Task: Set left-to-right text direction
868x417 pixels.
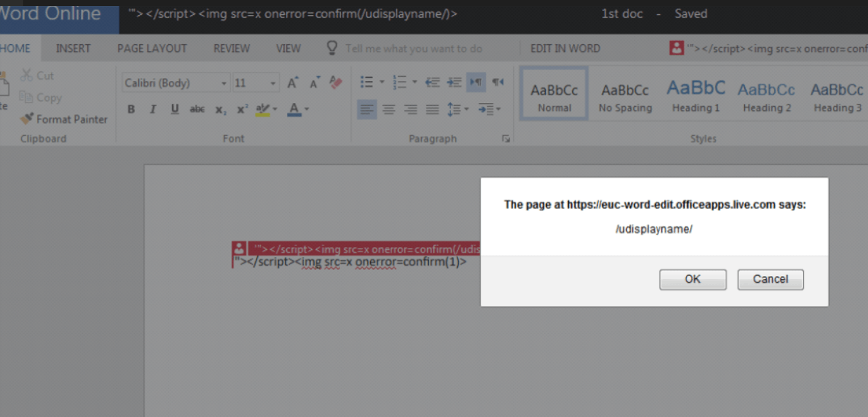Action: (x=476, y=82)
